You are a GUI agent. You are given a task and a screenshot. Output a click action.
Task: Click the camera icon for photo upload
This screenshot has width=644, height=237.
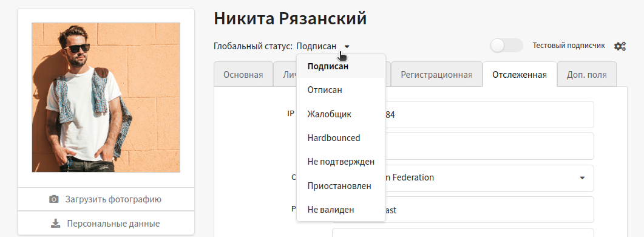point(54,199)
